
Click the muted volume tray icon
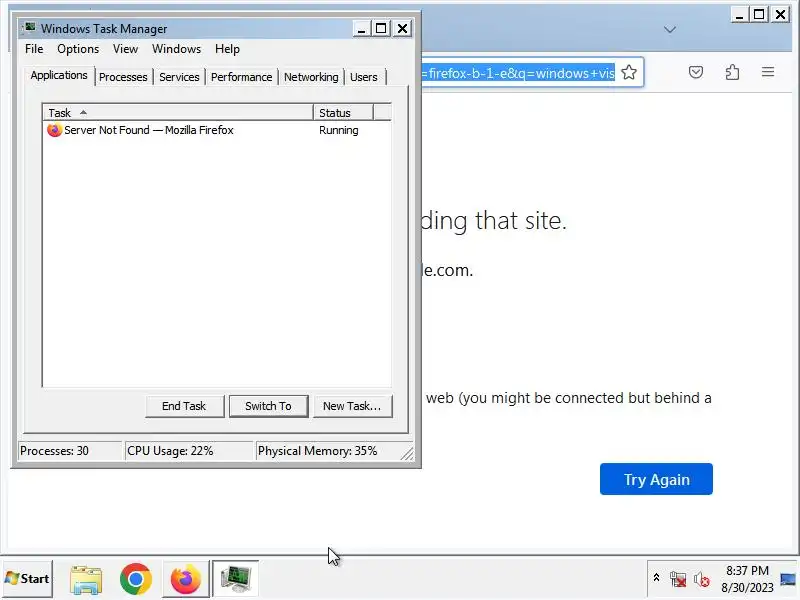702,579
